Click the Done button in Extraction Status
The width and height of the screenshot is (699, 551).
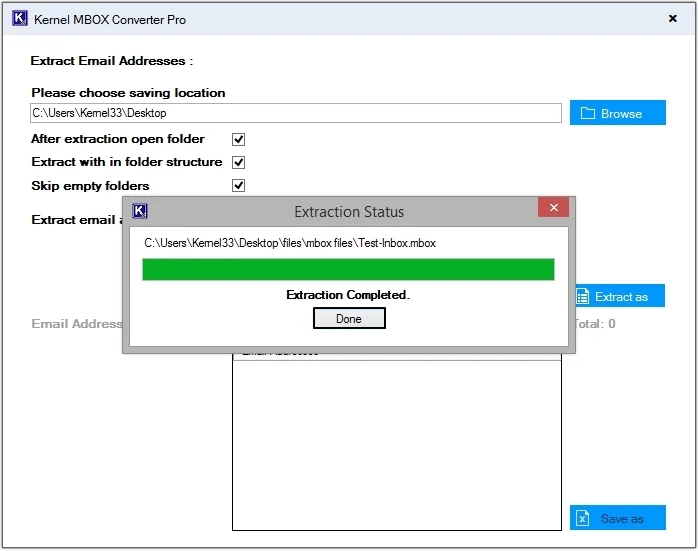(x=349, y=318)
